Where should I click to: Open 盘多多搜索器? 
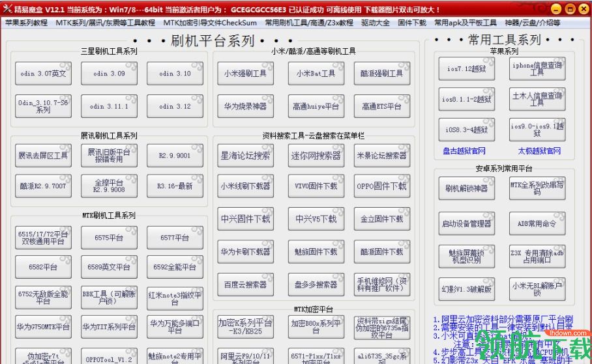point(316,285)
